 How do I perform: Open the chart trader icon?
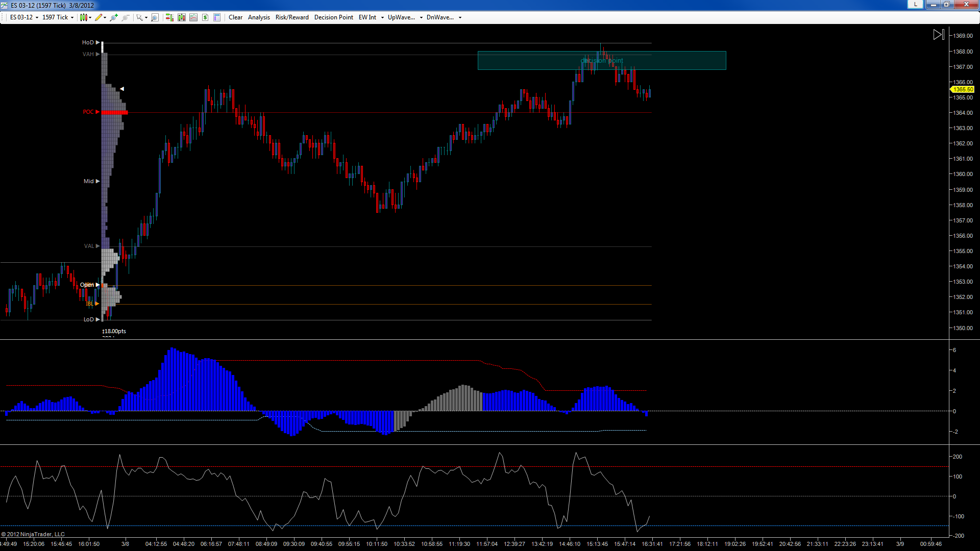(169, 17)
